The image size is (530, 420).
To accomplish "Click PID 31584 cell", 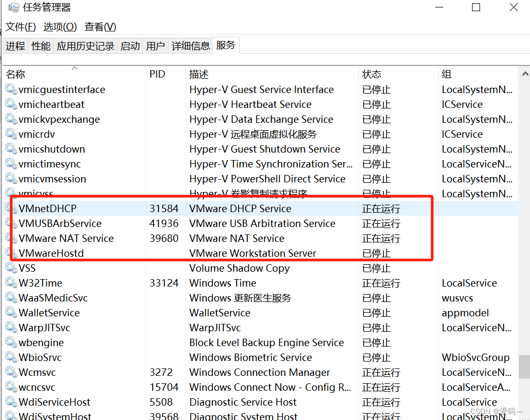I will click(164, 208).
